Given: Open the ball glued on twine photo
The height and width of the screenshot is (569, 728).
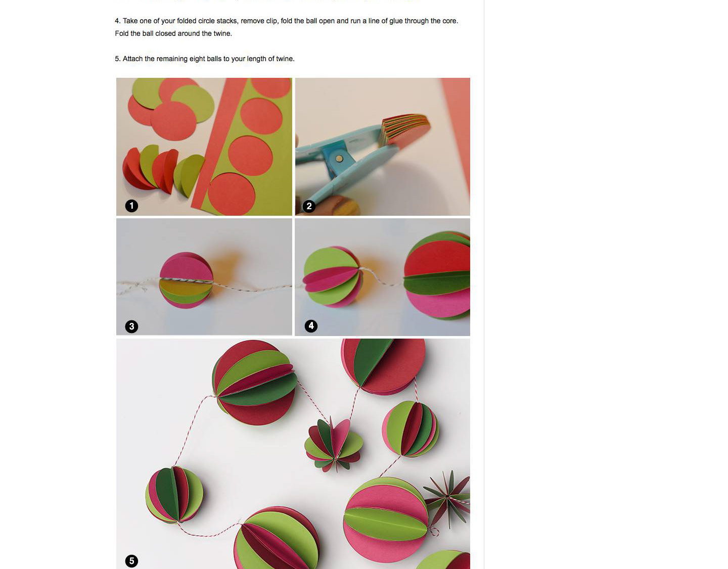Looking at the screenshot, I should 204,277.
